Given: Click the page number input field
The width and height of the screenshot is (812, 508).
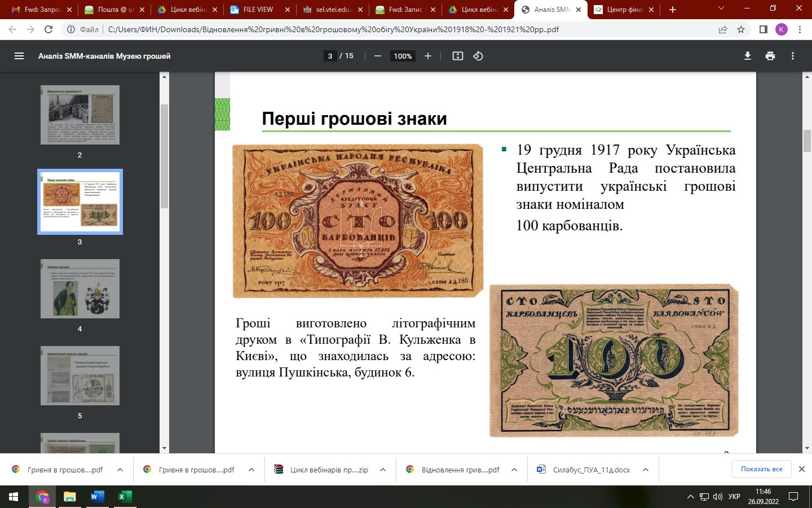Looking at the screenshot, I should [x=330, y=56].
